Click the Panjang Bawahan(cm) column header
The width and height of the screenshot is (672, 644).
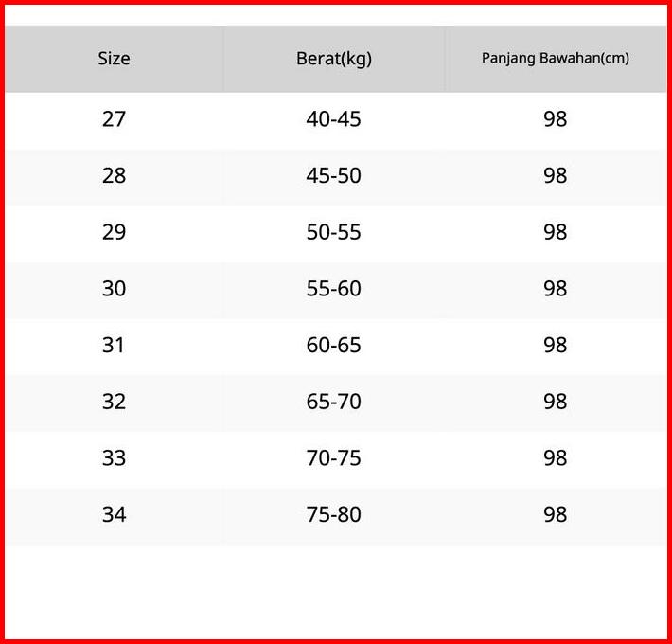coord(555,59)
